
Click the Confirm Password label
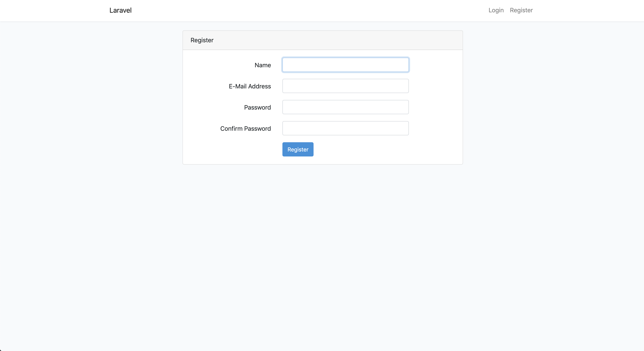pos(246,128)
